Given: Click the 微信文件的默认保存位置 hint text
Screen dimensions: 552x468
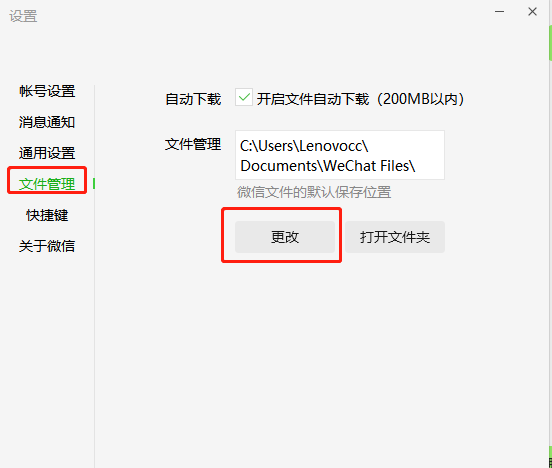Looking at the screenshot, I should (x=314, y=192).
